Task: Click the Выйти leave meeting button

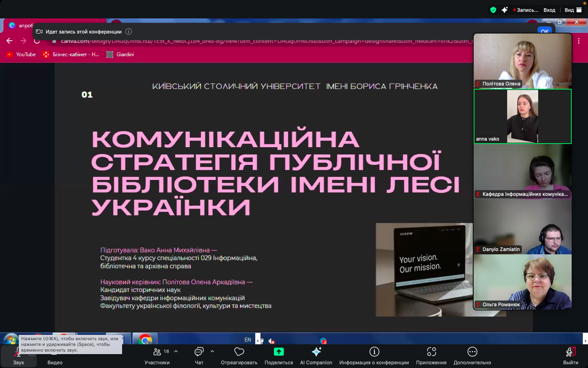Action: pyautogui.click(x=570, y=355)
